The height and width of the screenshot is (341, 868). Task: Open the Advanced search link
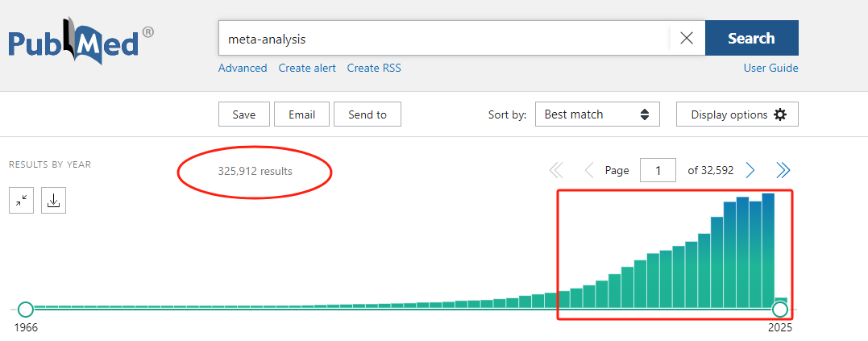[243, 68]
